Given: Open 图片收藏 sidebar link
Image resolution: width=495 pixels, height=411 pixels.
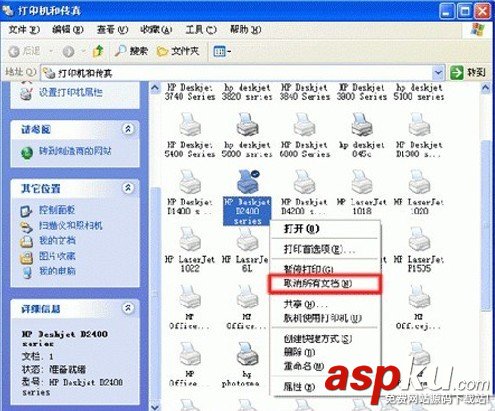Looking at the screenshot, I should click(57, 256).
